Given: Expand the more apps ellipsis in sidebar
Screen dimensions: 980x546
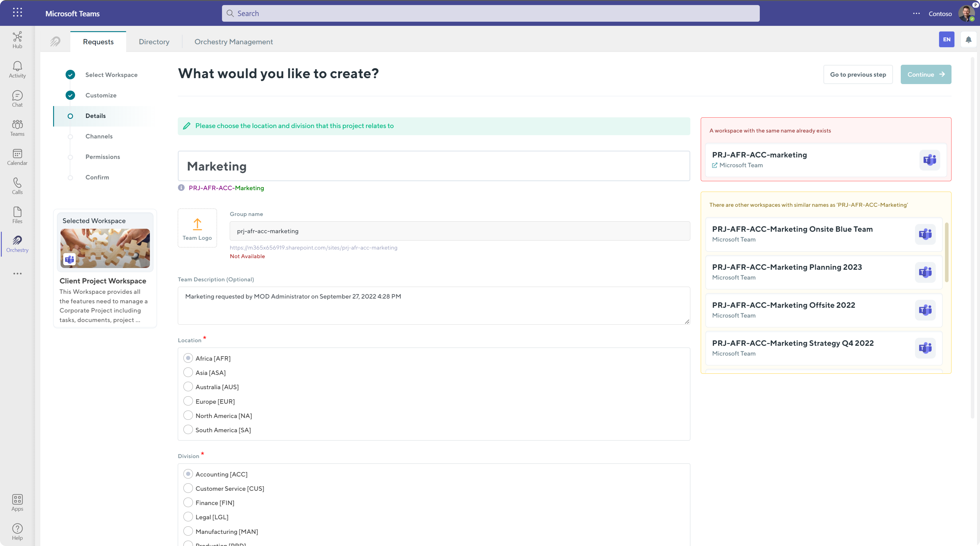Looking at the screenshot, I should pyautogui.click(x=17, y=273).
